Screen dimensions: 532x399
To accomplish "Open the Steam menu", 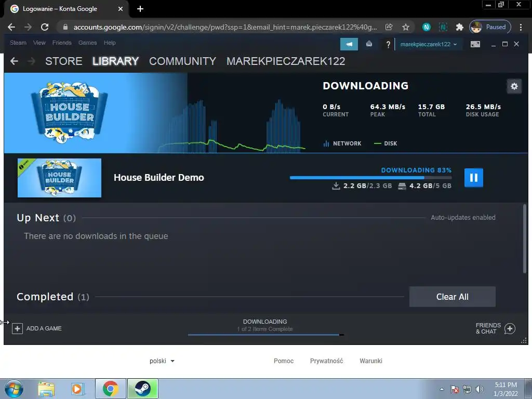I will [x=18, y=43].
